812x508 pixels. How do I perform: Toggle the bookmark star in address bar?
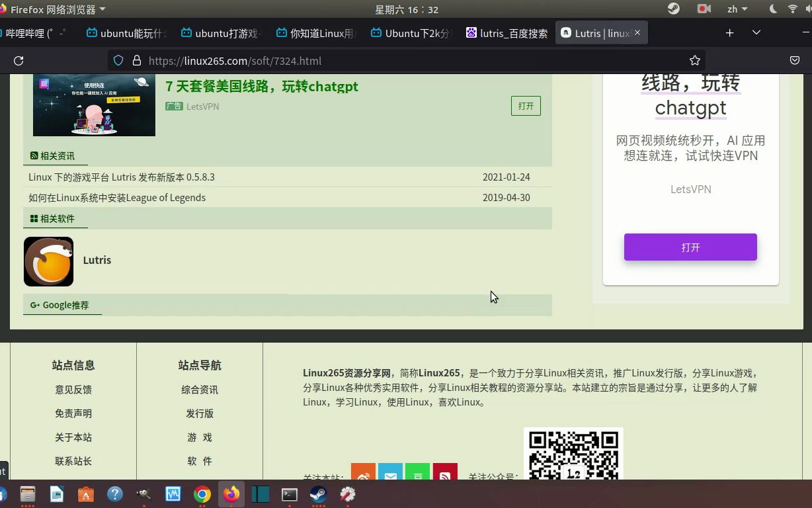click(x=694, y=60)
